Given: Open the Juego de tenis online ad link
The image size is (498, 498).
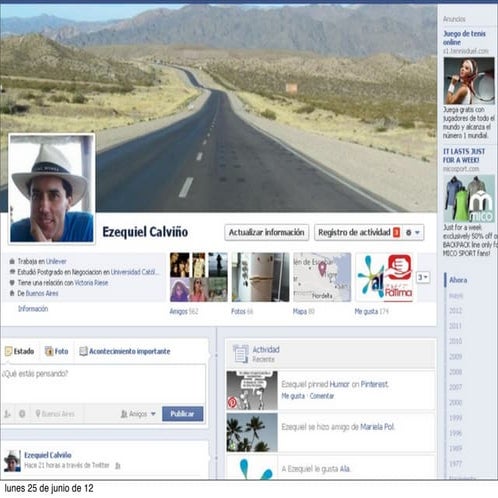Looking at the screenshot, I should [x=464, y=38].
